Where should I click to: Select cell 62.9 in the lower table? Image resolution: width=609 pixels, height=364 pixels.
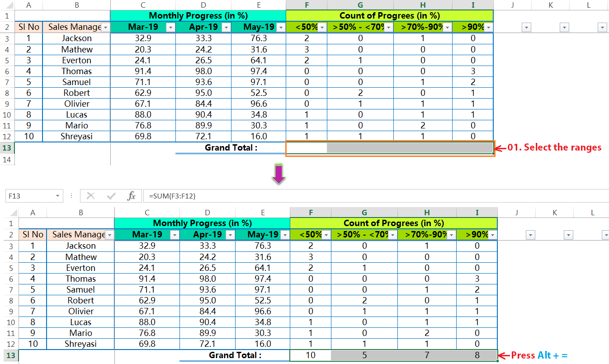click(x=147, y=300)
